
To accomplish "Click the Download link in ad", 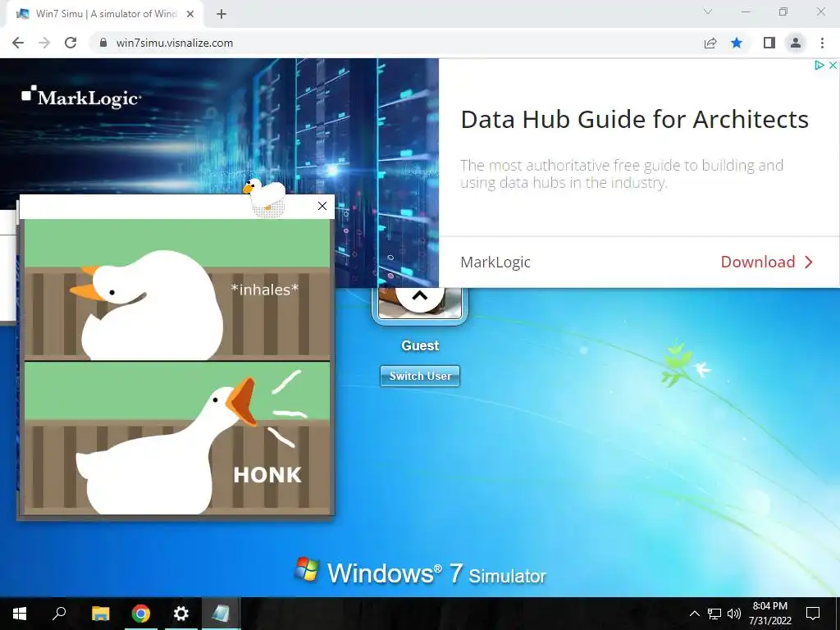I will click(767, 262).
